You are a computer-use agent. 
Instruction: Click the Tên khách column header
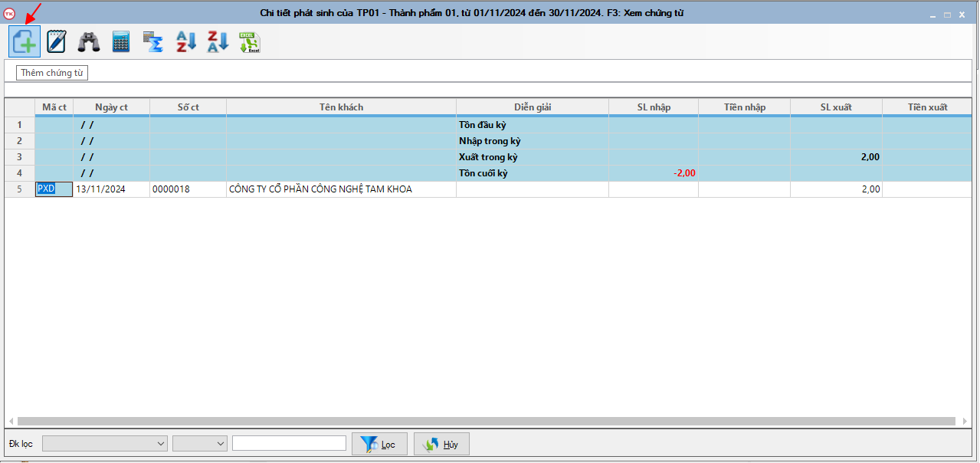pos(341,107)
